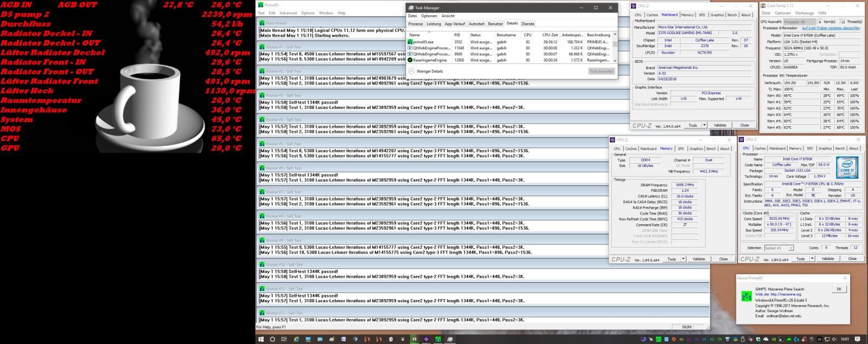Click the Cortana search circle in taskbar
Viewport: 868px width, 344px height.
pos(272,339)
